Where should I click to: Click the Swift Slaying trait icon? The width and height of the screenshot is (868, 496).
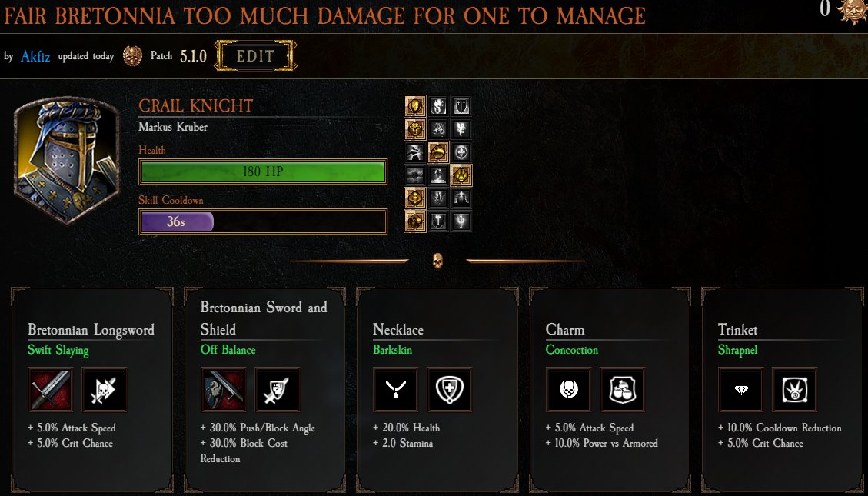point(104,390)
